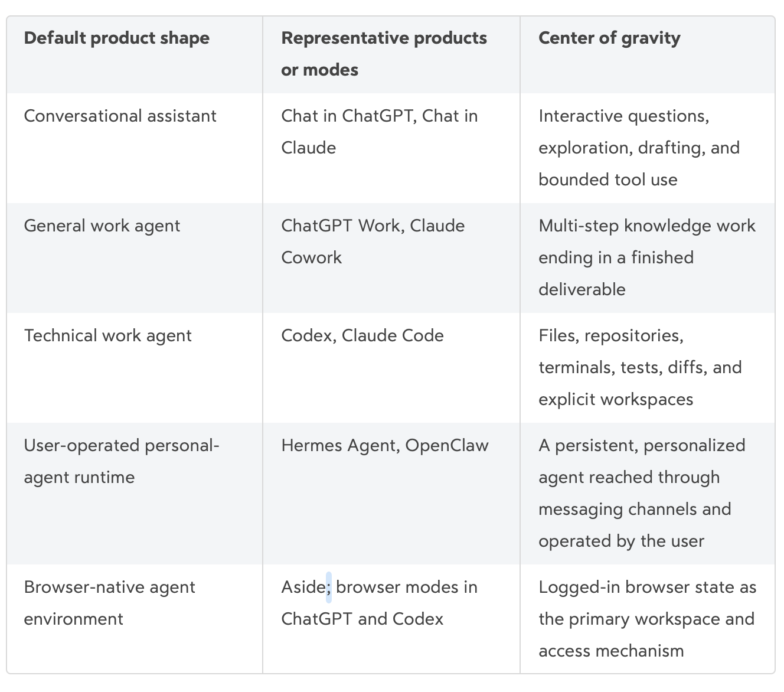Viewport: 784px width, 692px height.
Task: Click the highlighted semicolon after 'Aside'
Action: (x=329, y=587)
